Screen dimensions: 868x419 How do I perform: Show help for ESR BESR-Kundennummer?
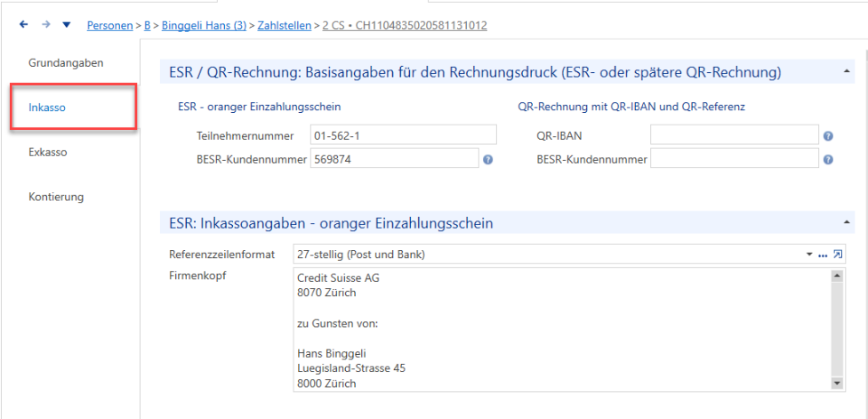[487, 159]
